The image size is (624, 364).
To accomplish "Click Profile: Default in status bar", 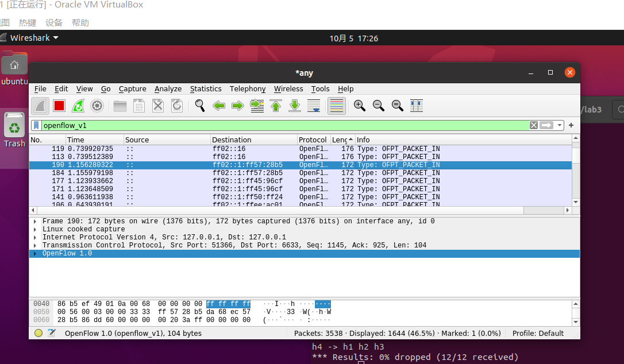I will click(x=538, y=334).
